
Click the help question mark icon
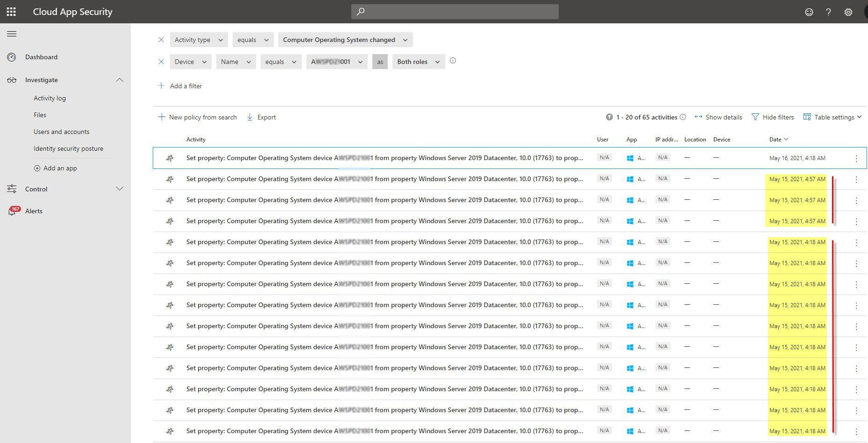[828, 12]
